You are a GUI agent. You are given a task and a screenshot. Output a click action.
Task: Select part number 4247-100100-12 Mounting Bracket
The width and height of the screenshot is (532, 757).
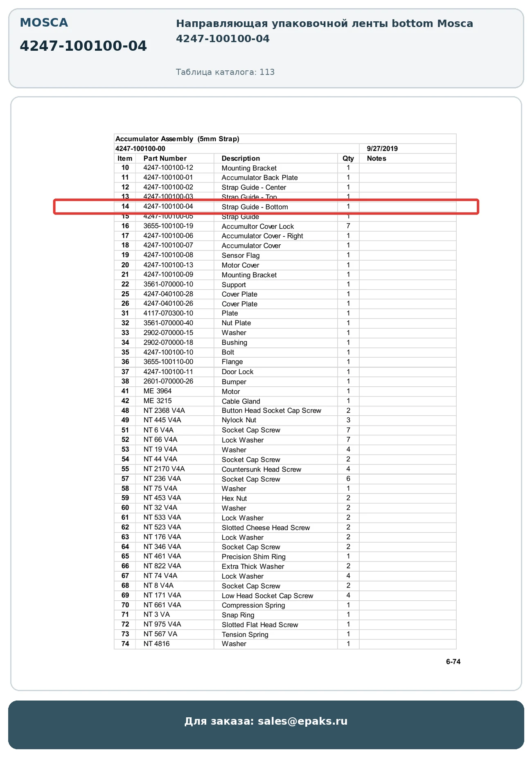pyautogui.click(x=168, y=168)
